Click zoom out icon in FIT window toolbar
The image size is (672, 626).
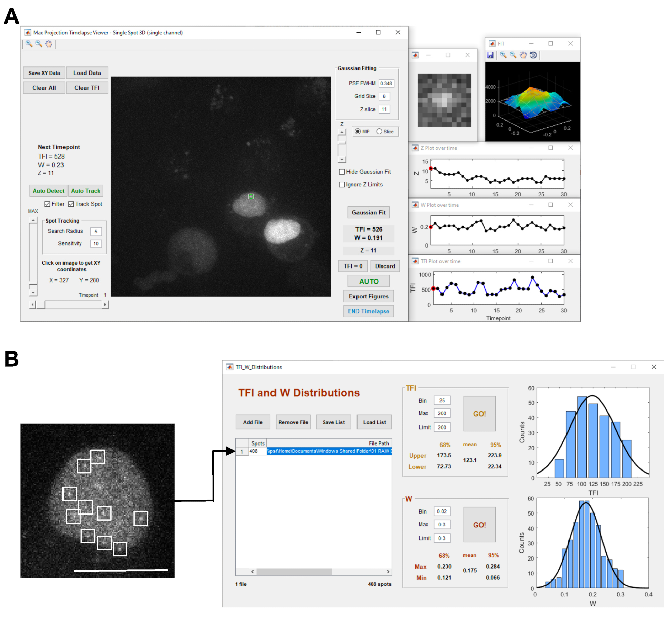click(x=513, y=55)
